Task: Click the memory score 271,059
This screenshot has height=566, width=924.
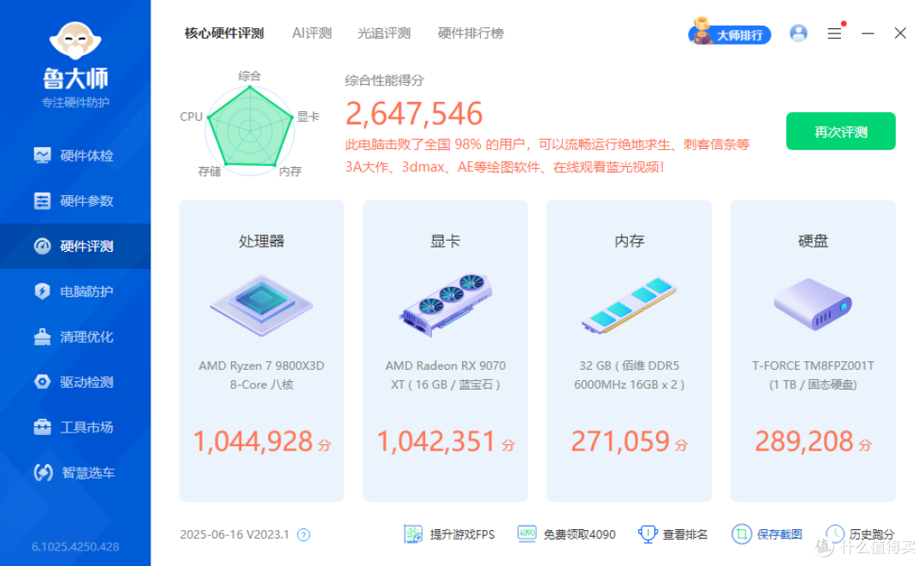Action: tap(620, 442)
